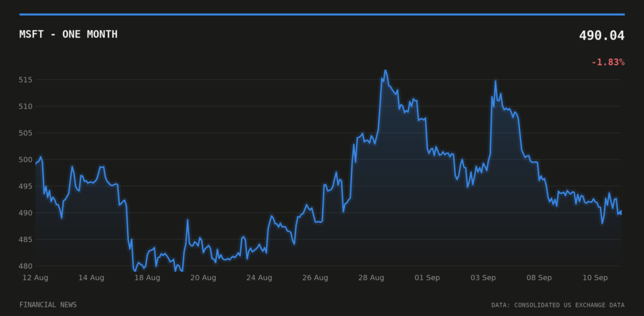Click the FINANCIAL NEWS footer text

pyautogui.click(x=48, y=305)
